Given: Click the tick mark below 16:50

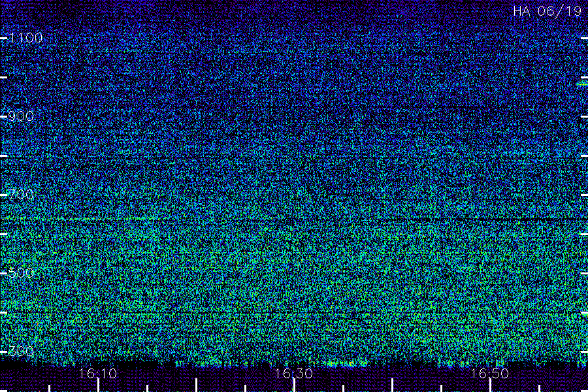Looking at the screenshot, I should (490, 385).
